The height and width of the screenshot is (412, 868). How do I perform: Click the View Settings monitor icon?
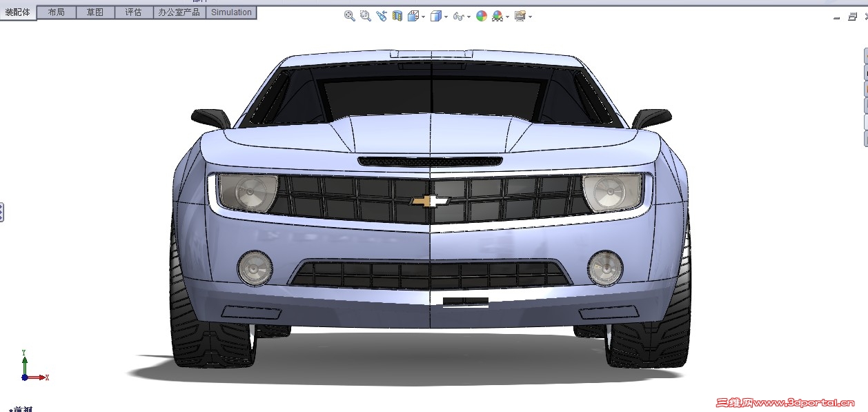tap(520, 16)
